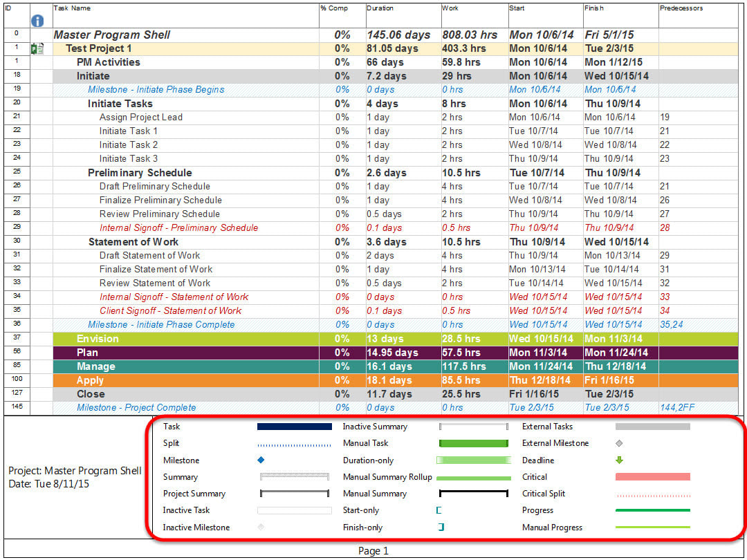This screenshot has width=747, height=560.
Task: Click the 403.3 hrs work cell
Action: point(474,48)
